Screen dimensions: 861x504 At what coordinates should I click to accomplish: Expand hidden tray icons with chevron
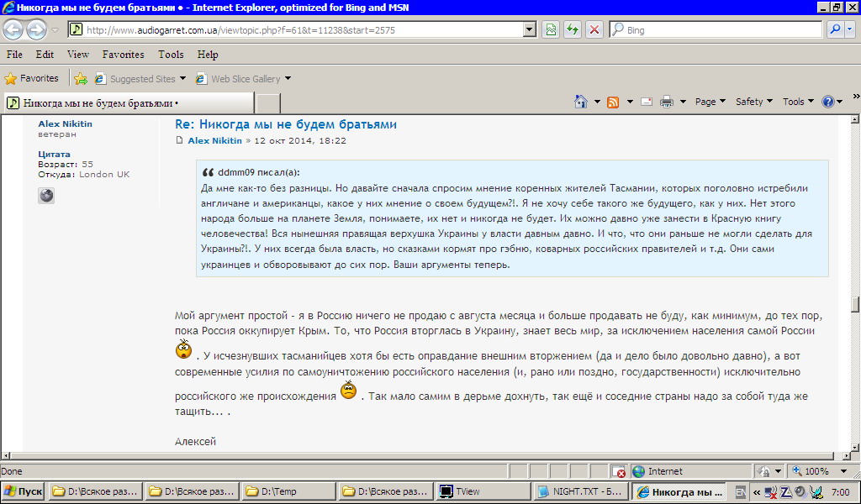click(x=758, y=491)
